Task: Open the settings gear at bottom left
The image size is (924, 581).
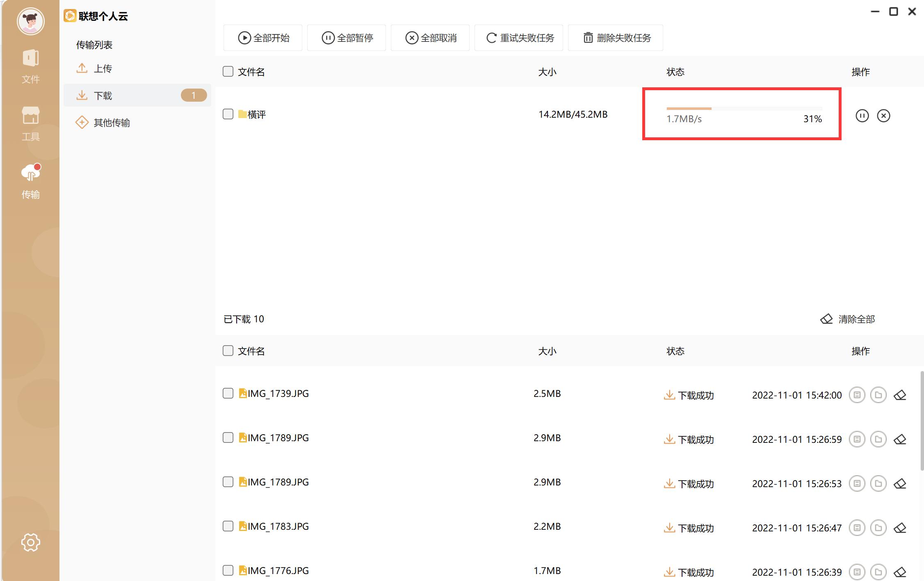Action: click(x=30, y=542)
